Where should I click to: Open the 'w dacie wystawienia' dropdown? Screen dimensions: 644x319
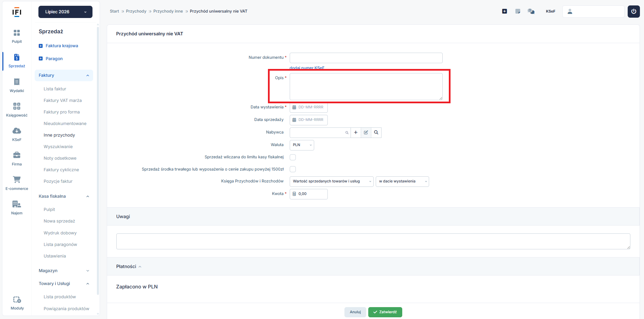coord(402,181)
